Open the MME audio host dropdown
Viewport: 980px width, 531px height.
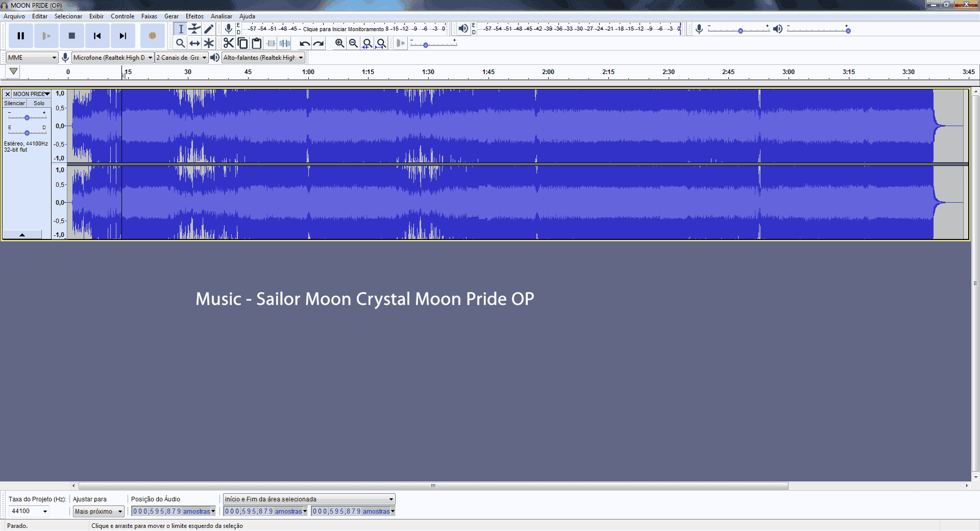(32, 58)
